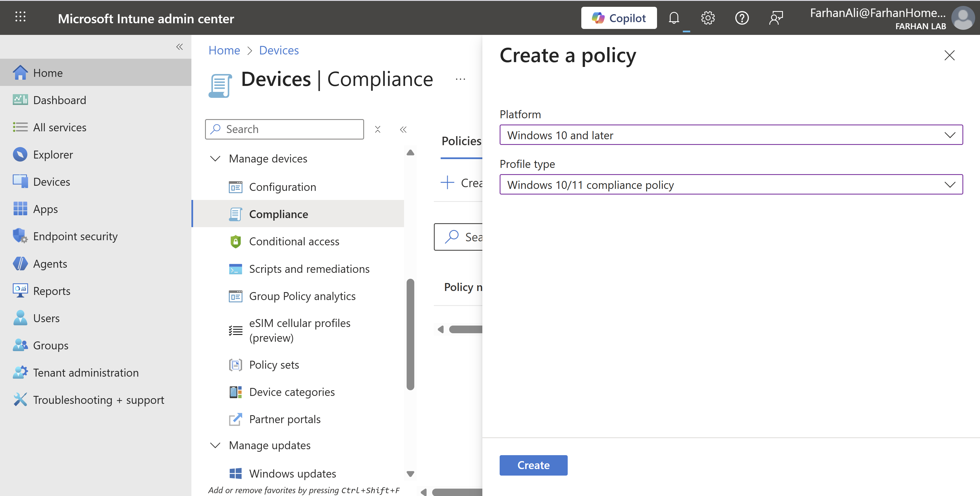980x496 pixels.
Task: Collapse the Manage devices section
Action: pos(215,159)
